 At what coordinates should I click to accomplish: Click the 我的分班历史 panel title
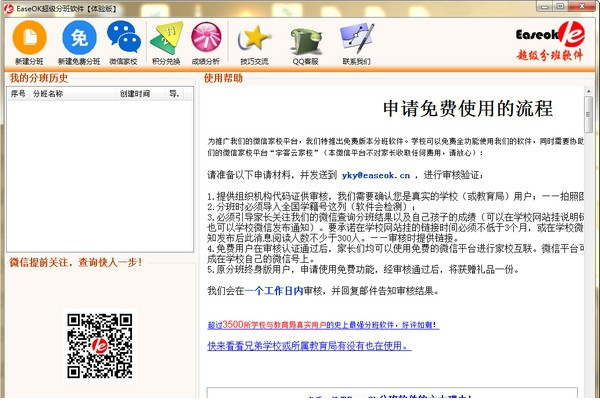(39, 78)
